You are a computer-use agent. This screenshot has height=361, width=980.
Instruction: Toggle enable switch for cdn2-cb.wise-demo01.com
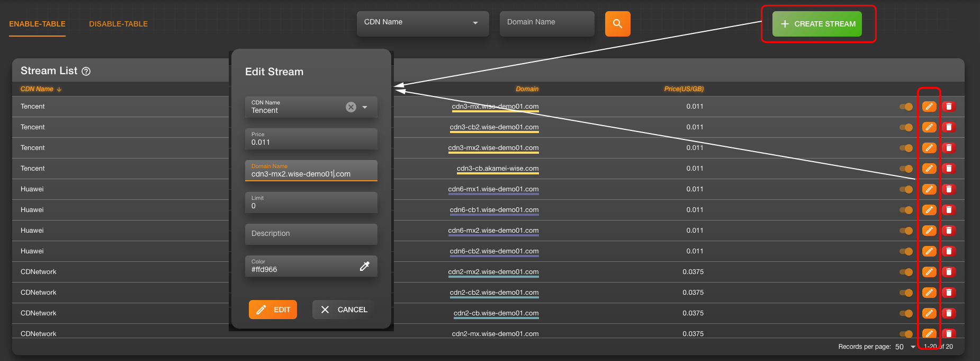pyautogui.click(x=906, y=313)
